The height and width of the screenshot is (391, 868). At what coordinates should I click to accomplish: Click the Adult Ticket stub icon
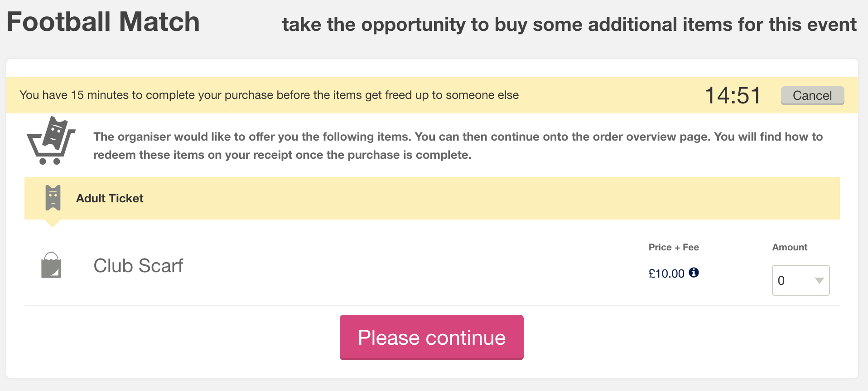point(53,198)
